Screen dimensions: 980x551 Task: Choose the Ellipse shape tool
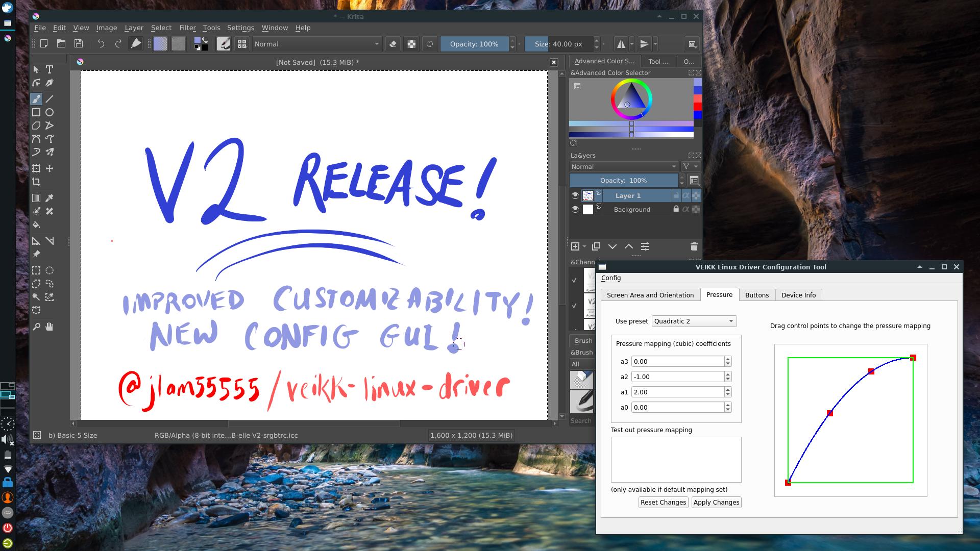pyautogui.click(x=50, y=112)
